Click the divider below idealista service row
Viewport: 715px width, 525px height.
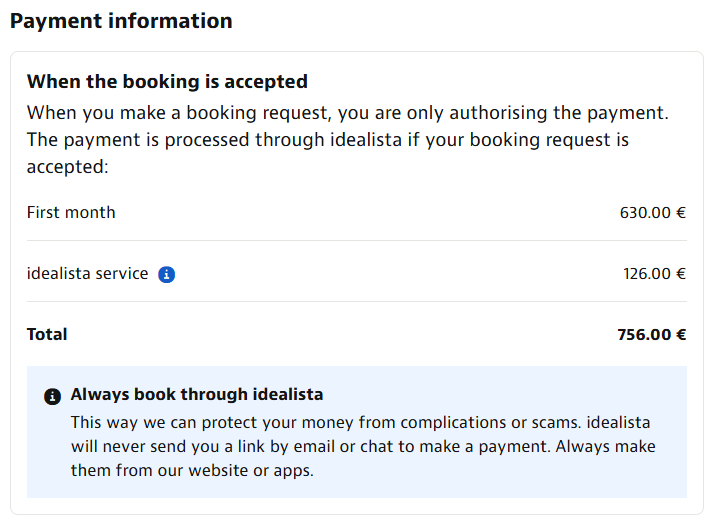357,301
